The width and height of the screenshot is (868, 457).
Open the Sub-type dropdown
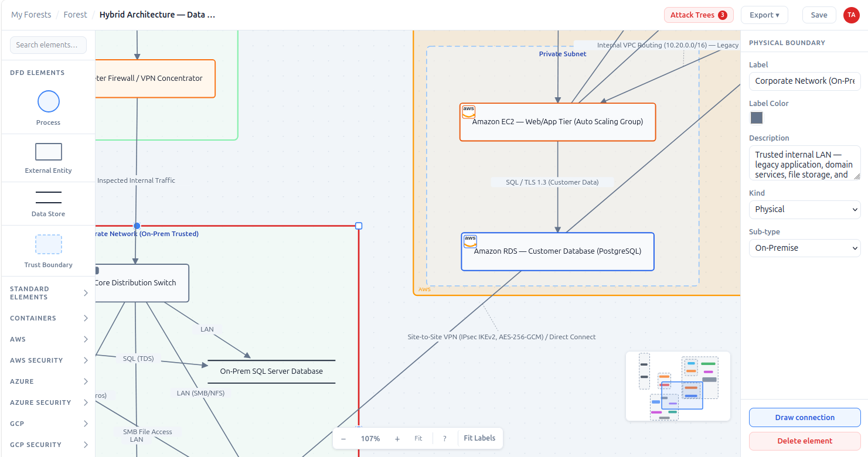tap(805, 248)
